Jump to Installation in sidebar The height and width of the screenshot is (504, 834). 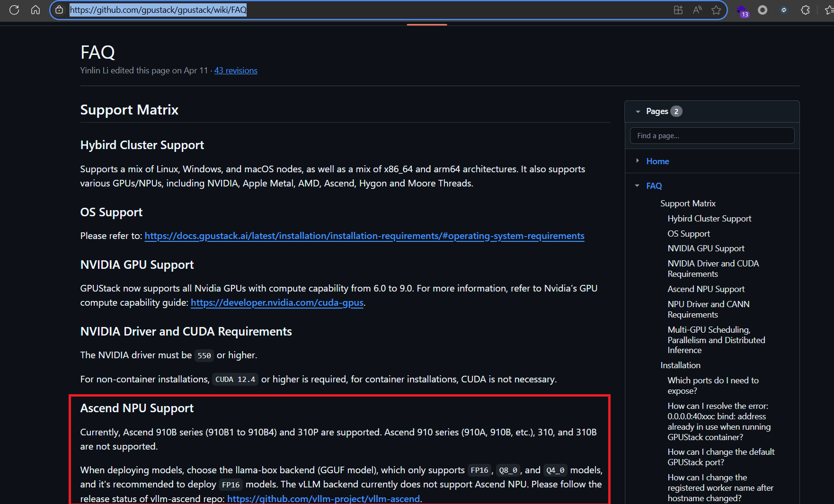tap(680, 365)
